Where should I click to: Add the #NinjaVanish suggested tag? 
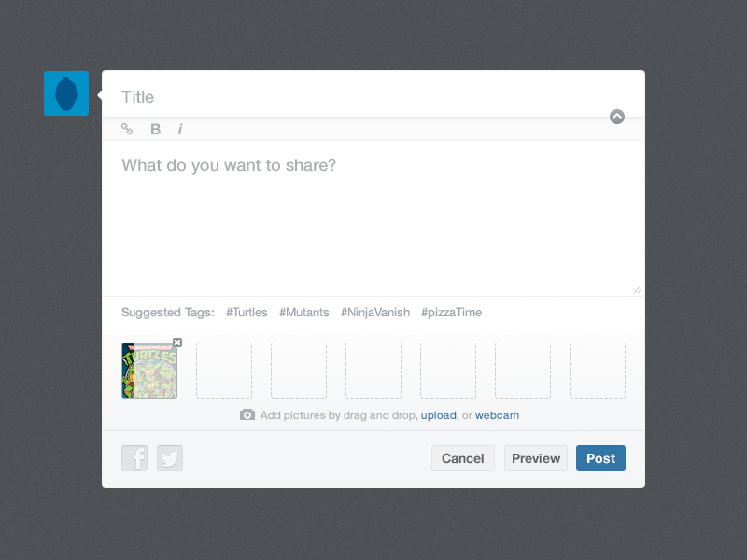pos(375,313)
